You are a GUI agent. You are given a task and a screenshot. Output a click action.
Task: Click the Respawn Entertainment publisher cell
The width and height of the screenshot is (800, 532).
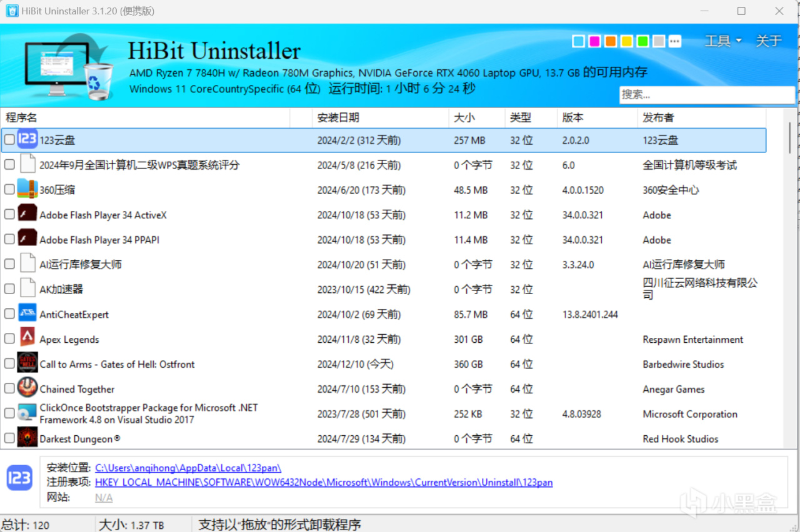point(693,340)
